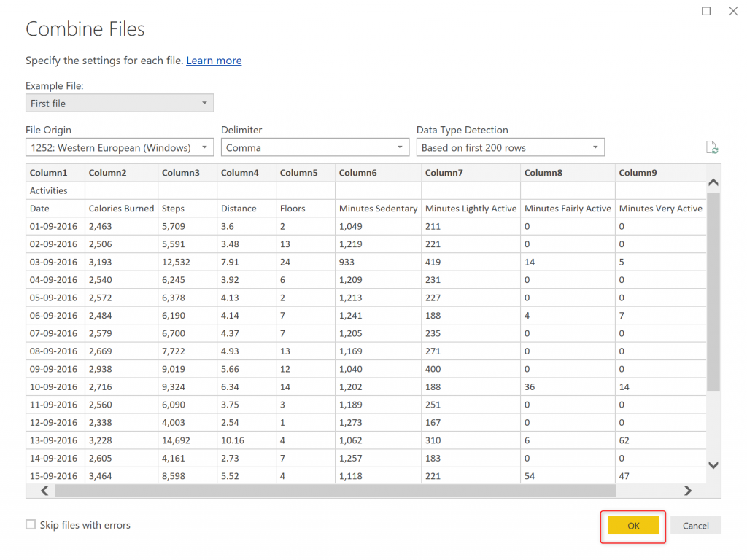Click the Calories Burned cell

click(121, 209)
